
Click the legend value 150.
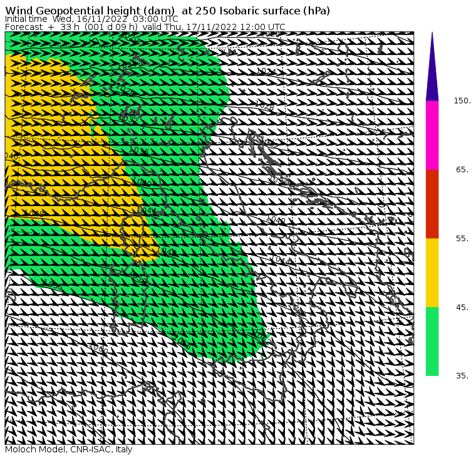[x=462, y=101]
